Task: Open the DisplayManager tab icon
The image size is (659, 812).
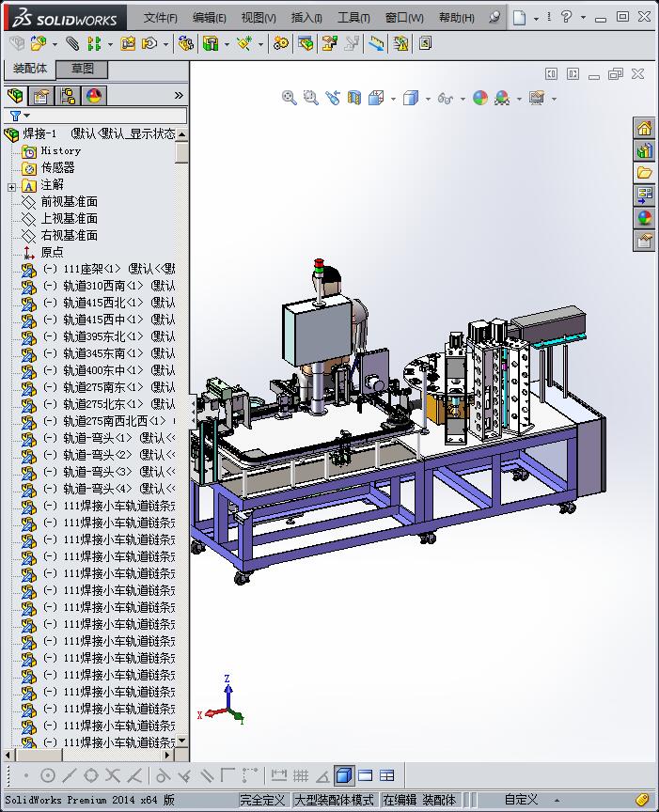Action: (x=94, y=96)
